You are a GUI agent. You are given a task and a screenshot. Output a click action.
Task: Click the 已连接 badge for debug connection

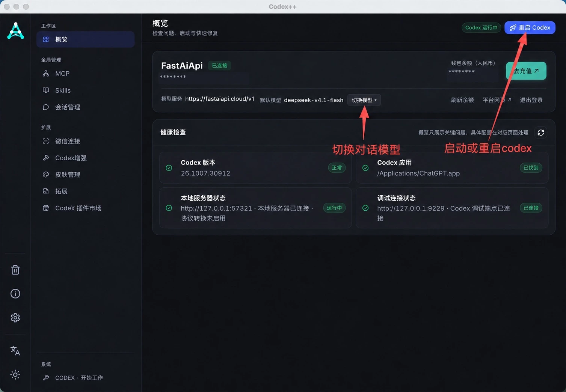point(531,208)
